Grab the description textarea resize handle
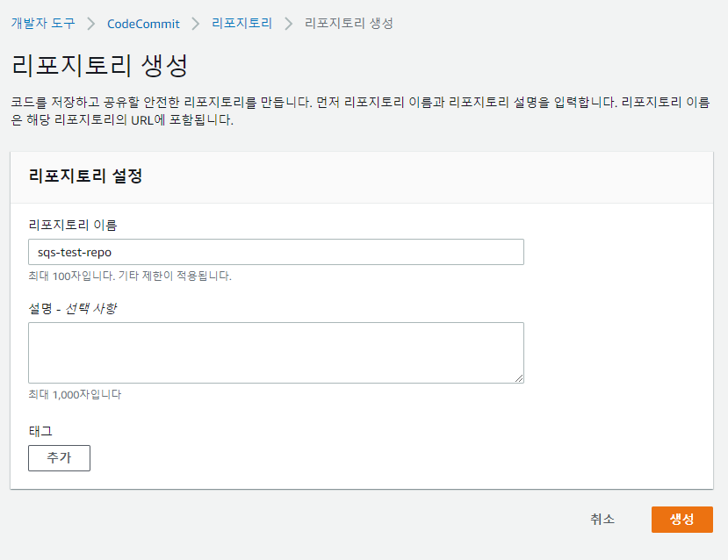Image resolution: width=728 pixels, height=560 pixels. (519, 378)
